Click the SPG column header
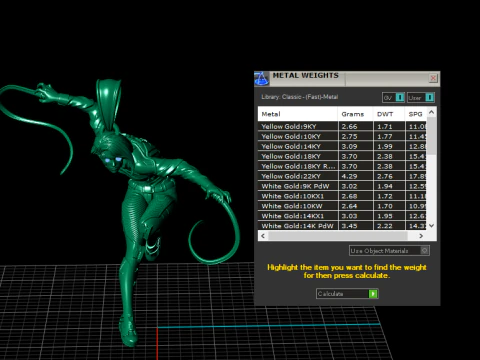The height and width of the screenshot is (360, 480). 415,114
